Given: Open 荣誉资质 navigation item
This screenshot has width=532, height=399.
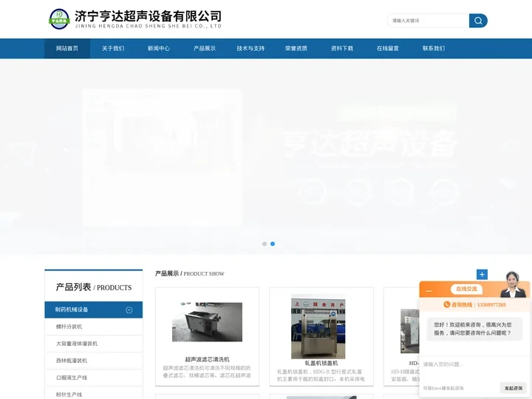Looking at the screenshot, I should pyautogui.click(x=296, y=49).
